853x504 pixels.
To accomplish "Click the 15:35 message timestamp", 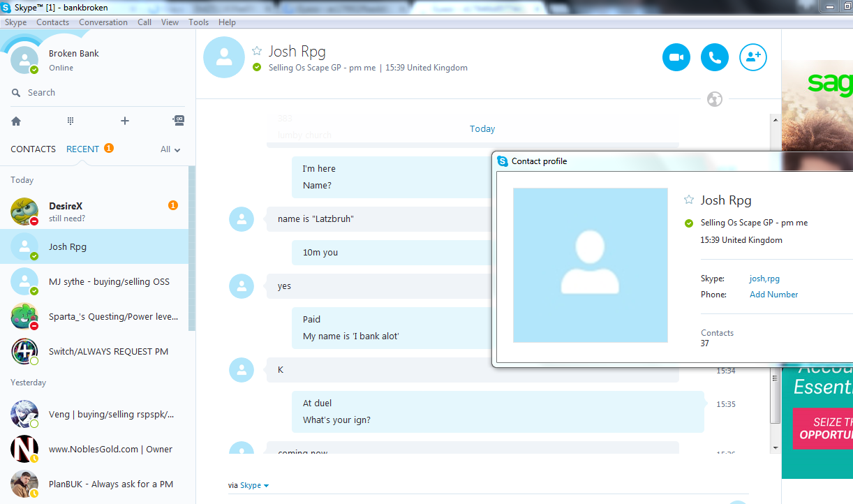I will (726, 404).
